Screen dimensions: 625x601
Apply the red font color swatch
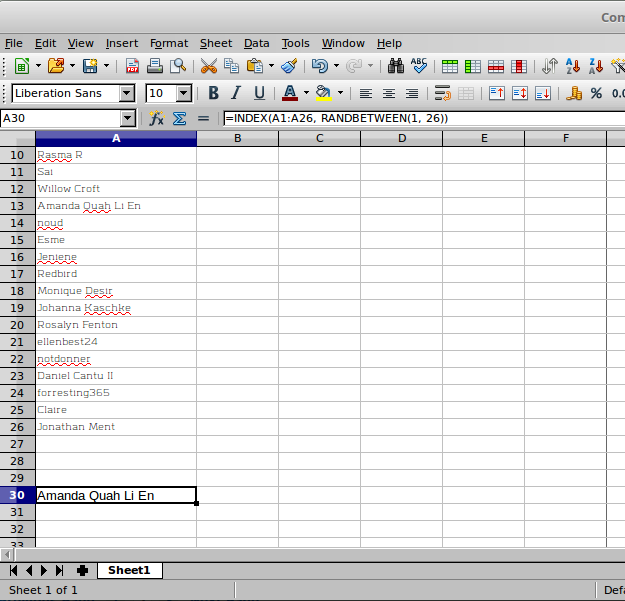289,93
